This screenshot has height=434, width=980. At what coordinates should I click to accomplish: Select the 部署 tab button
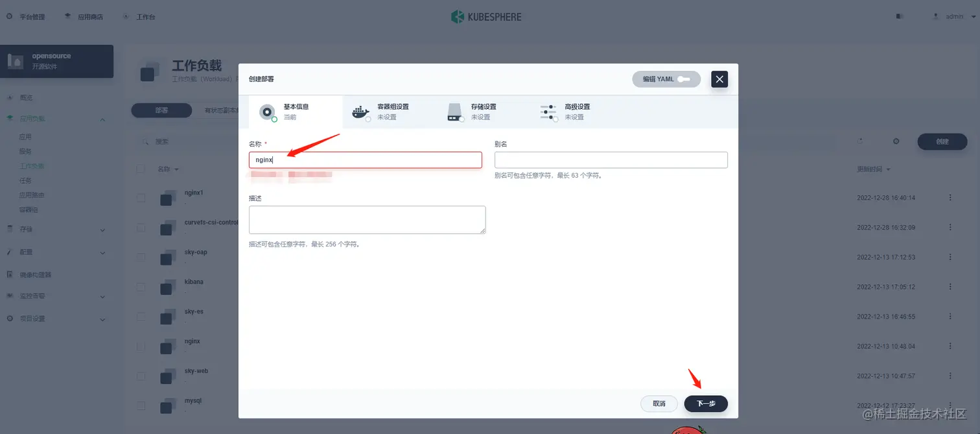click(161, 110)
